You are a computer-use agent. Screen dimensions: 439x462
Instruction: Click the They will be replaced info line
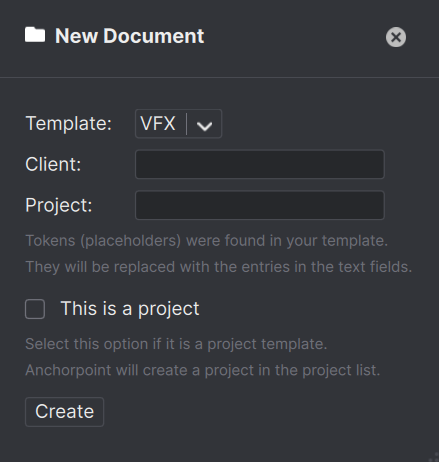pyautogui.click(x=219, y=267)
